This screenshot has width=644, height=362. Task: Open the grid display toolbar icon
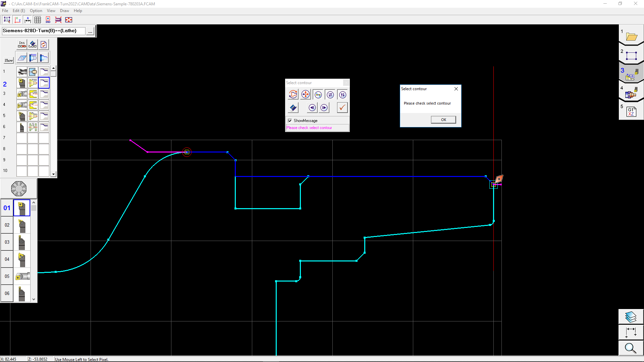pyautogui.click(x=38, y=20)
